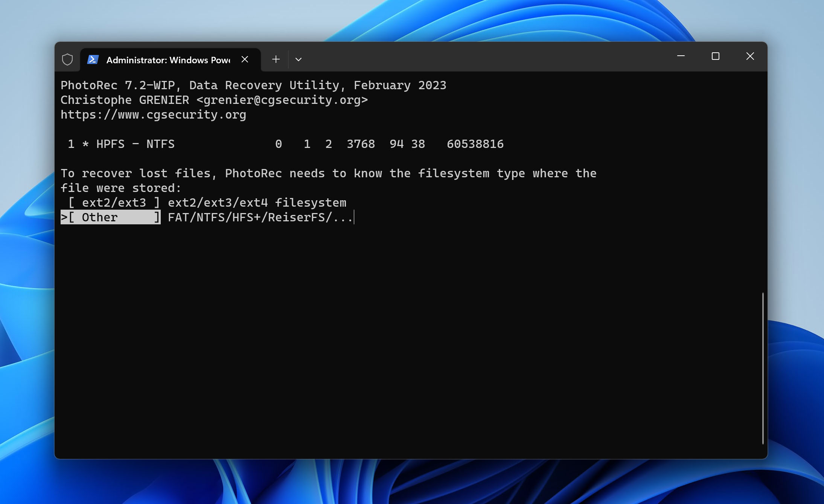
Task: Close the terminal window
Action: tap(750, 56)
